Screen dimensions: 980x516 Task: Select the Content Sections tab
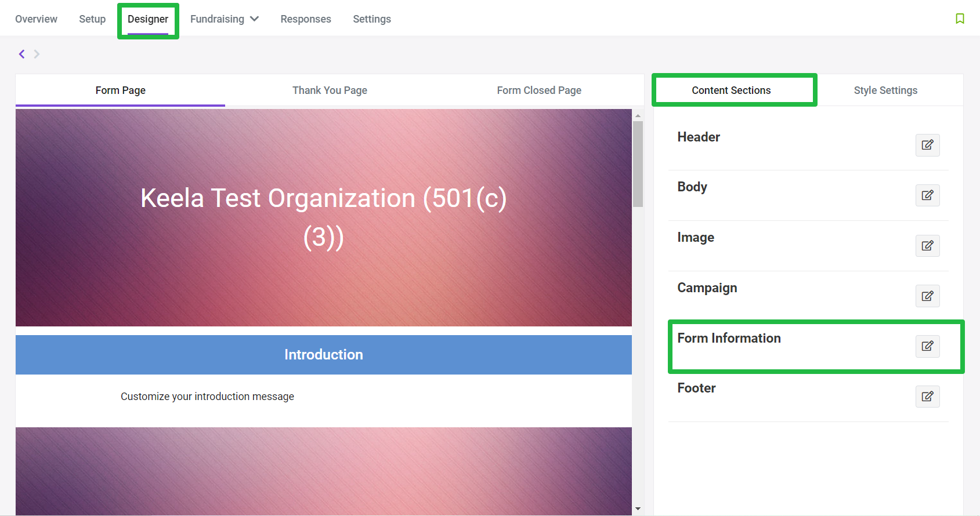pos(731,90)
